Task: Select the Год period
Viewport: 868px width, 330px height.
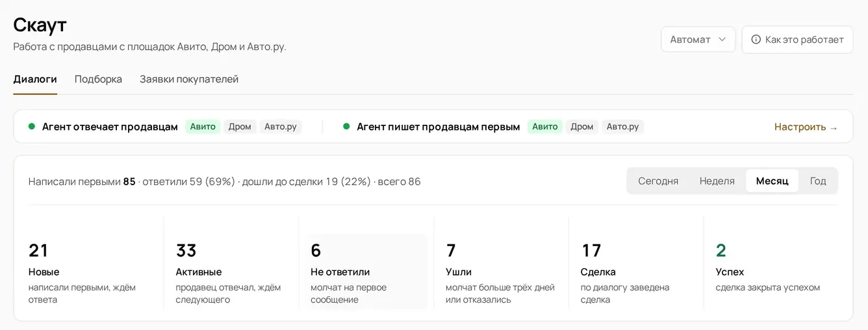Action: 818,181
